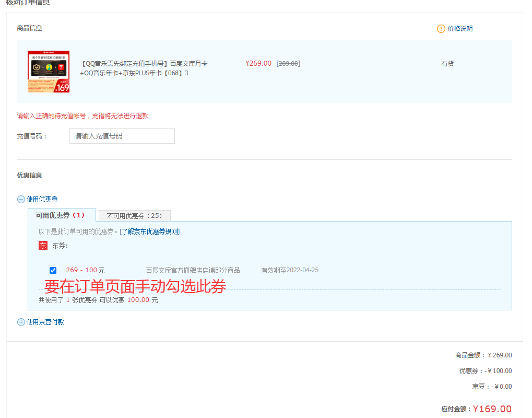Click the strikethrough 289.00 original price
The width and height of the screenshot is (532, 418).
pos(288,64)
